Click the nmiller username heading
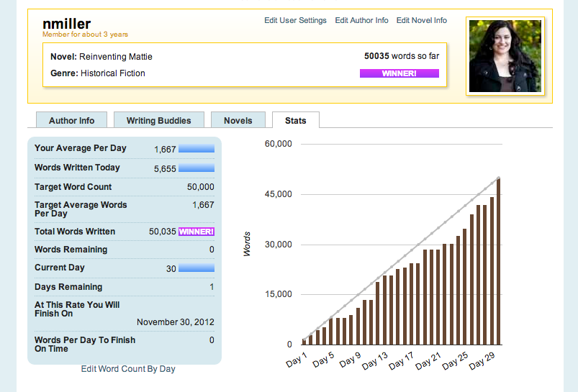 67,24
